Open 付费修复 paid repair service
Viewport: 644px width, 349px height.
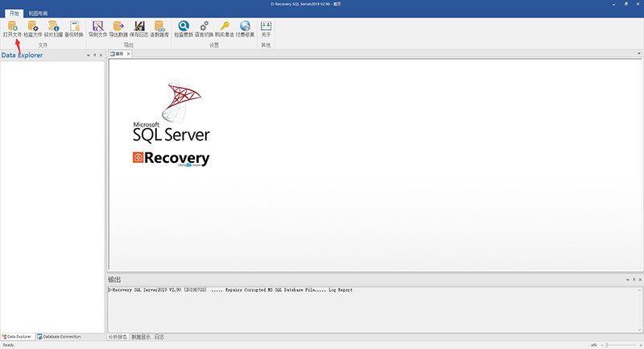[x=246, y=29]
